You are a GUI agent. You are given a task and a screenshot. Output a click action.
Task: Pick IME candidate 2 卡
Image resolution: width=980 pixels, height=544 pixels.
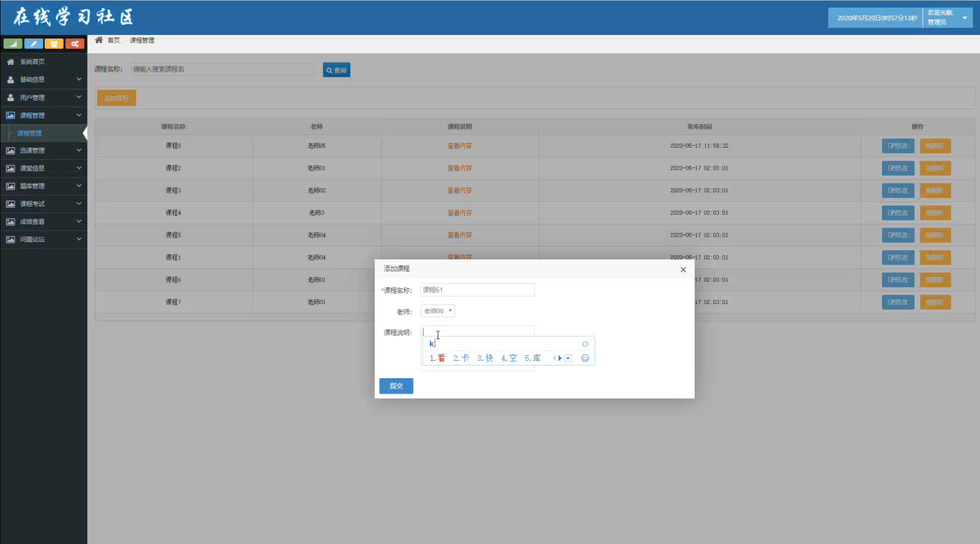coord(461,358)
